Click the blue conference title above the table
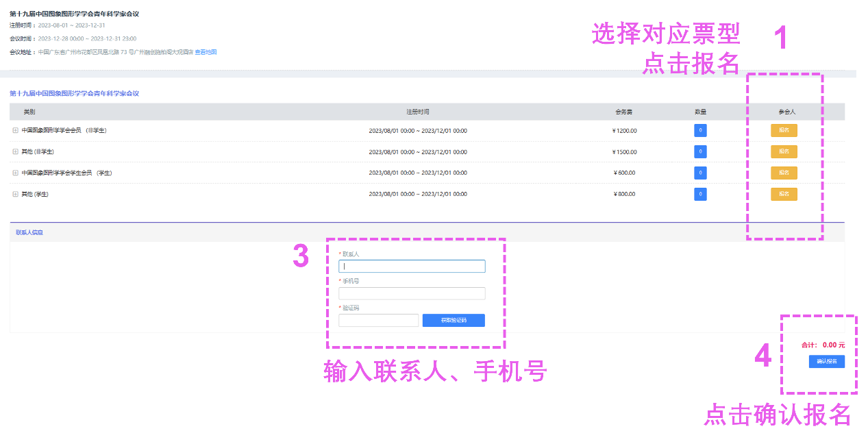This screenshot has height=444, width=868. tap(74, 93)
